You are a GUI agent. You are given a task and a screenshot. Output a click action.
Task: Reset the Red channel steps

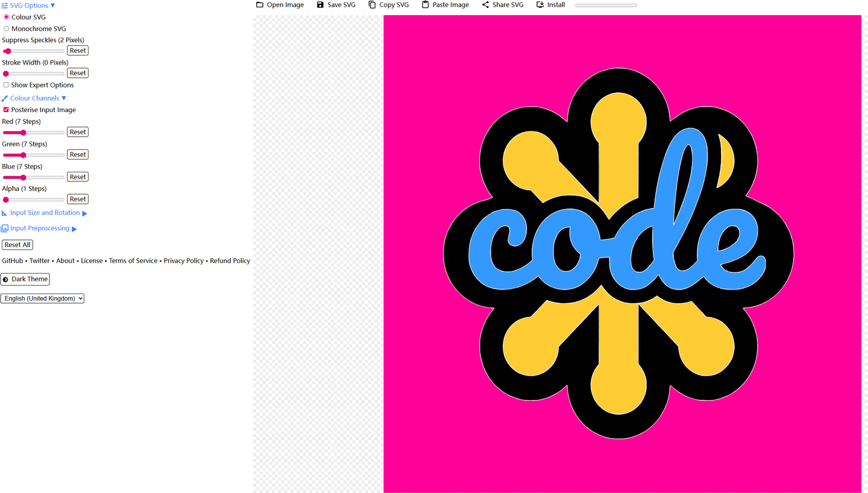click(78, 132)
